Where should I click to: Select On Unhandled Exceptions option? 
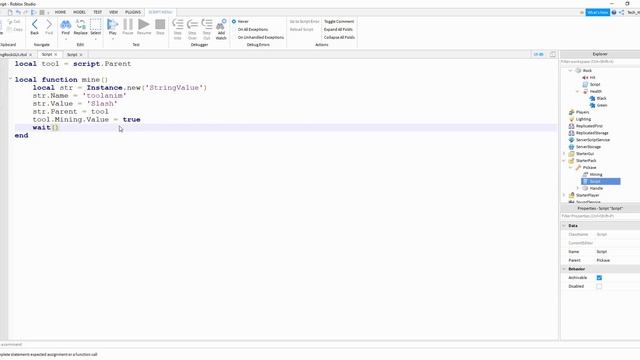(258, 37)
